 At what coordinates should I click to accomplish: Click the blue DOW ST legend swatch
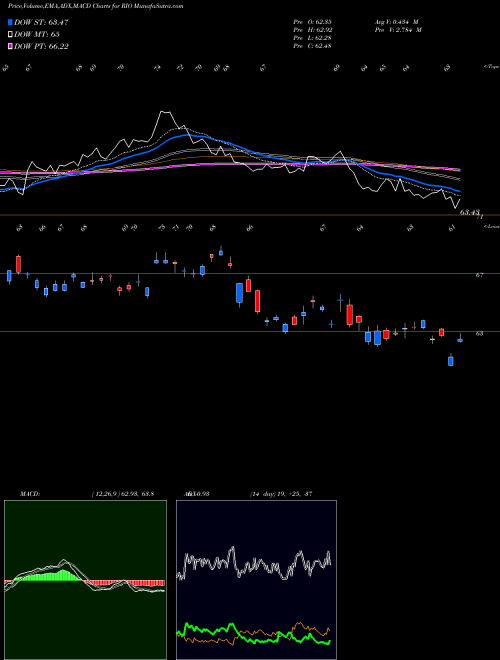[11, 22]
